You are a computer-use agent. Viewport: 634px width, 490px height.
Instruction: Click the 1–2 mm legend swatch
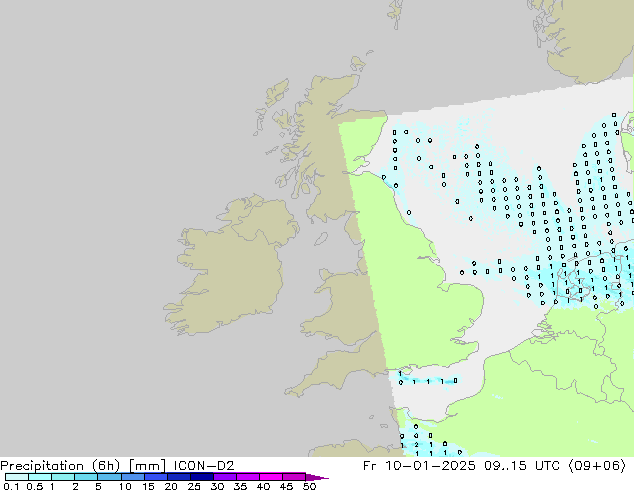coord(63,477)
